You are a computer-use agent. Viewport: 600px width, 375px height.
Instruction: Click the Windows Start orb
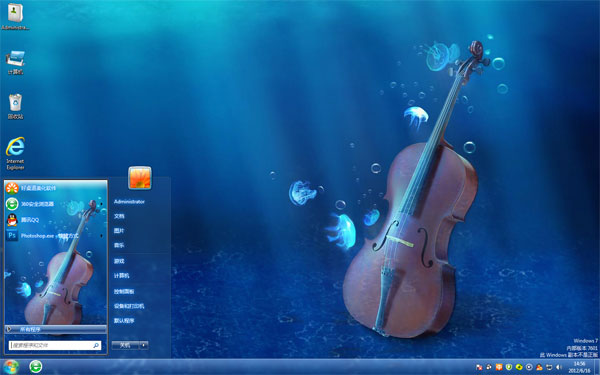pyautogui.click(x=10, y=367)
